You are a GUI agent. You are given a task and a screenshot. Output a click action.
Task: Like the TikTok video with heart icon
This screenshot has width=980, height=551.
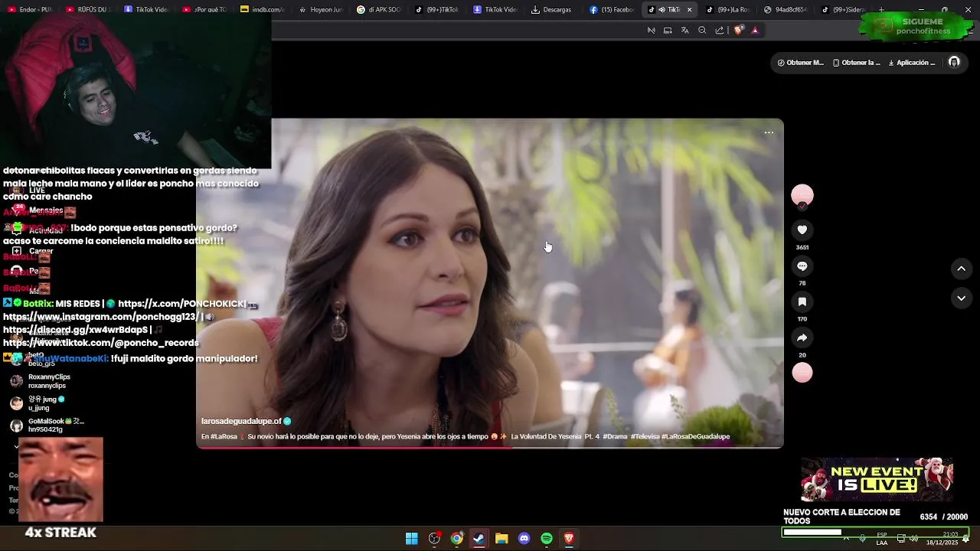click(802, 230)
